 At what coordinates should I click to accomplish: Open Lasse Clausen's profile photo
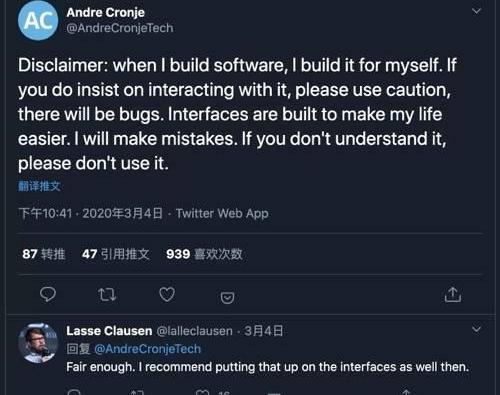coord(38,343)
